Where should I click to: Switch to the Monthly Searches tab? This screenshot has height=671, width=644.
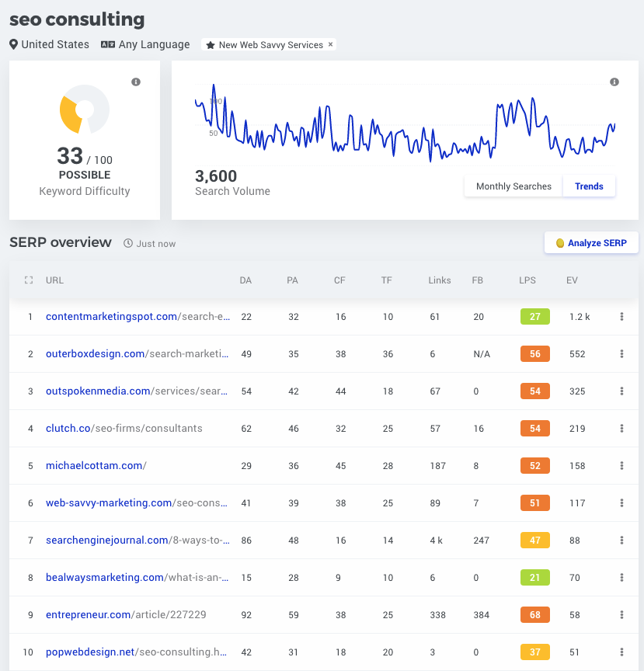pos(513,186)
